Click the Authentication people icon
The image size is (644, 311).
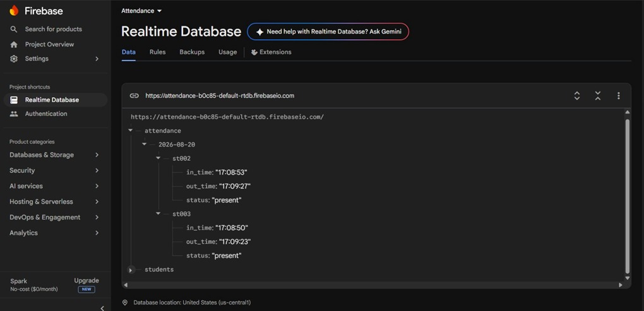(14, 114)
